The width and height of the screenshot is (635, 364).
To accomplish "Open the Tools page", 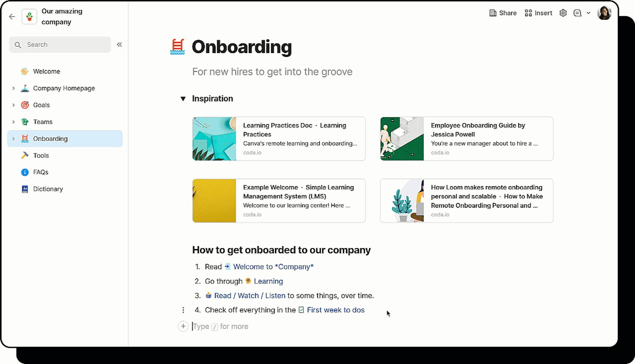I will click(41, 156).
